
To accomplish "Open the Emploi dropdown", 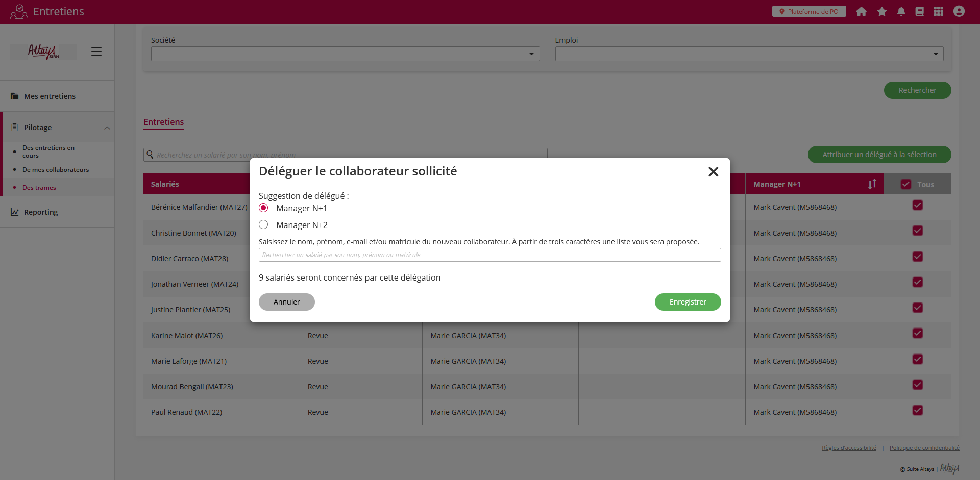I will (x=749, y=54).
